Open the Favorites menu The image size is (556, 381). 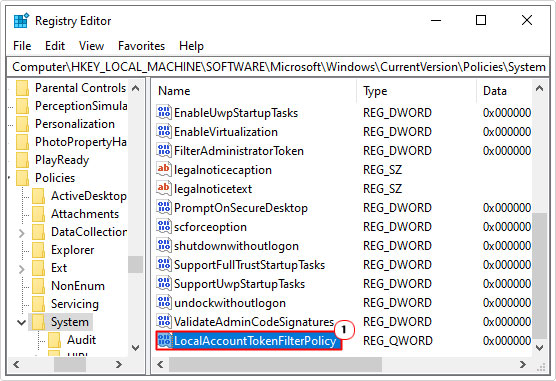click(141, 46)
